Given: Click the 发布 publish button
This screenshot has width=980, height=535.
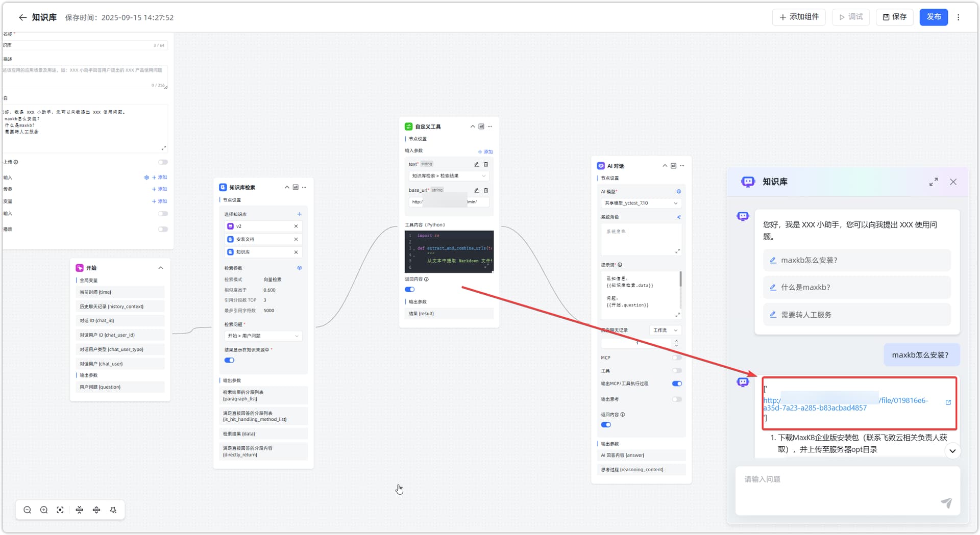Looking at the screenshot, I should [x=934, y=17].
